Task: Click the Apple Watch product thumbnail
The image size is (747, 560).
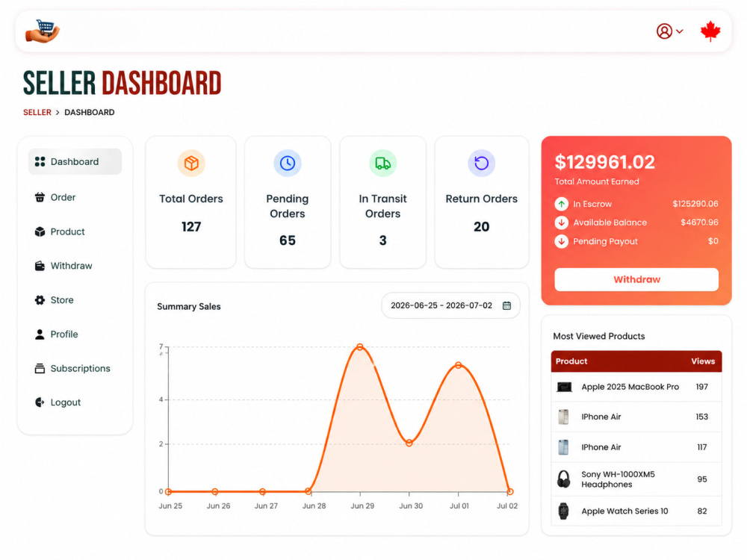Action: pyautogui.click(x=563, y=511)
